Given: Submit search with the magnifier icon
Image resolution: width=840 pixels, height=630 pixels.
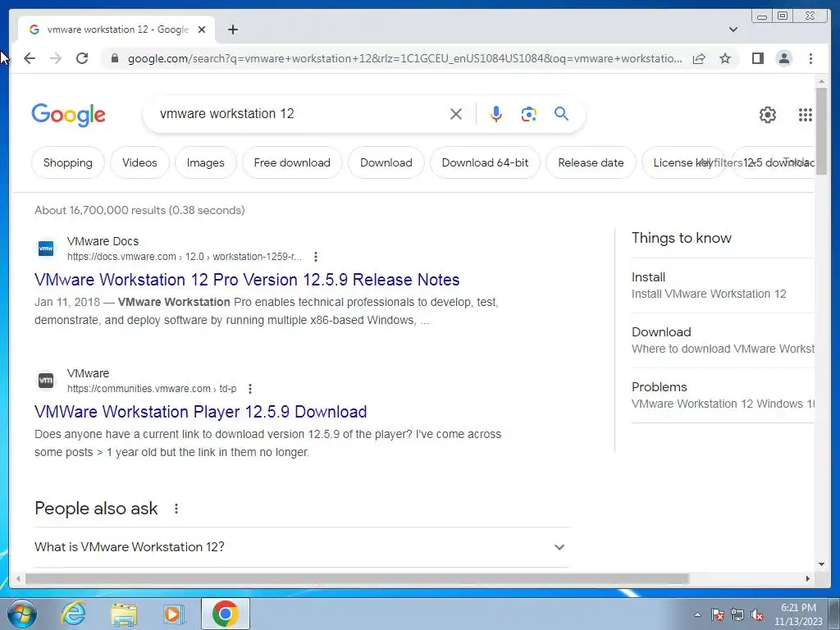Looking at the screenshot, I should [x=561, y=113].
